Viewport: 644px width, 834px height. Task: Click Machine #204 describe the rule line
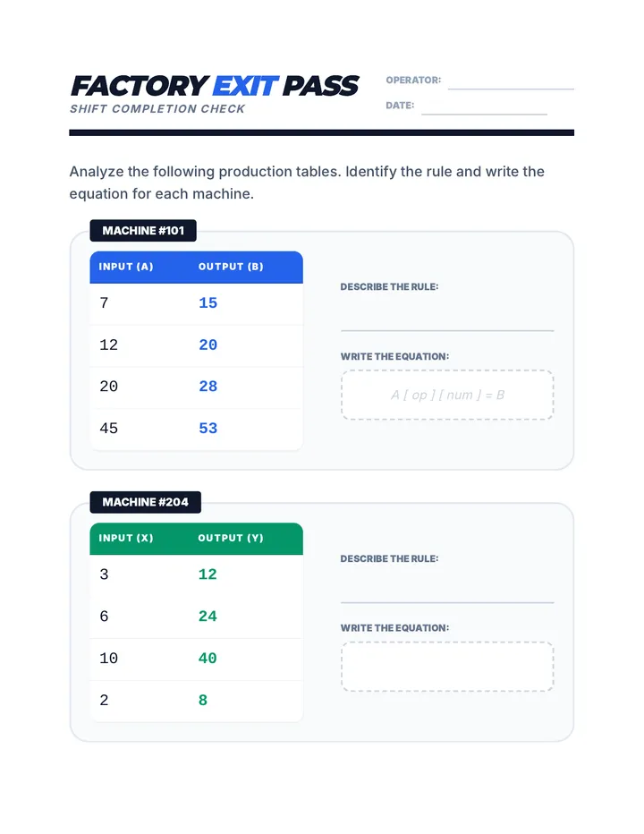(447, 602)
